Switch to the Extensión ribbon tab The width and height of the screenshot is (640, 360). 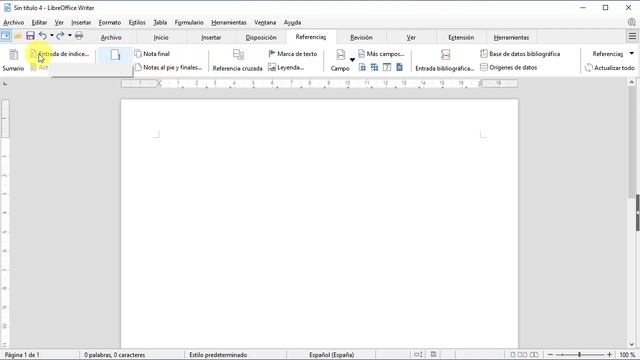pos(461,37)
